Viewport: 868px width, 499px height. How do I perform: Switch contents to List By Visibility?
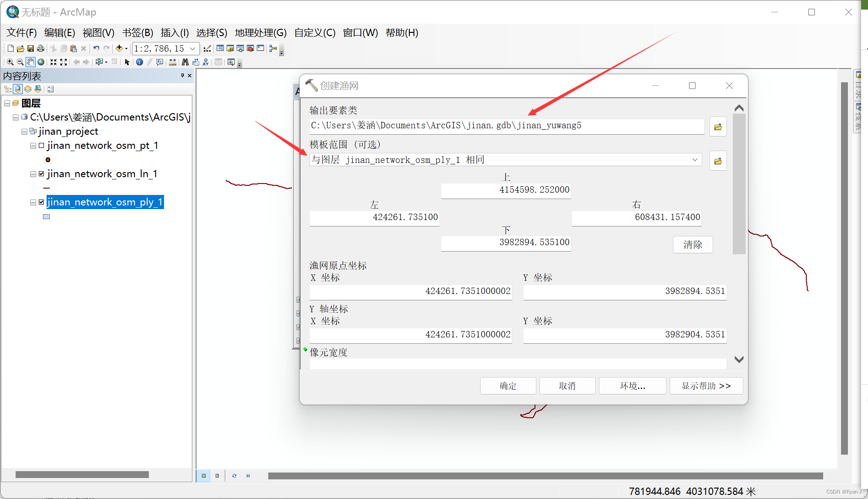click(28, 89)
